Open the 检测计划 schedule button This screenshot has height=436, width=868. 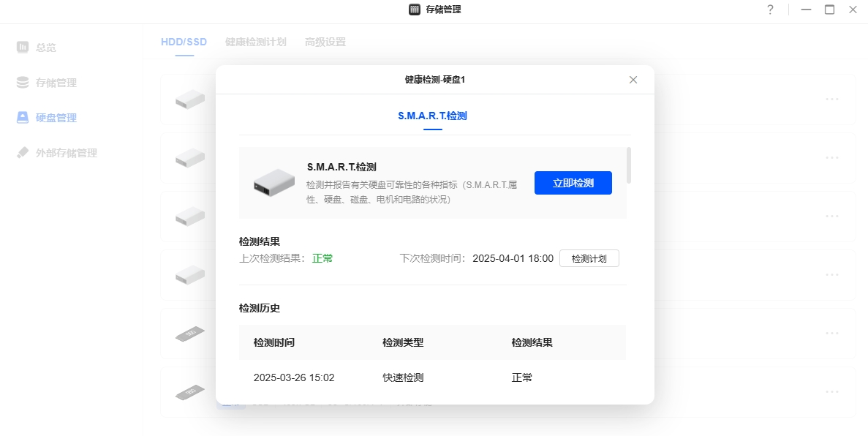tap(589, 258)
